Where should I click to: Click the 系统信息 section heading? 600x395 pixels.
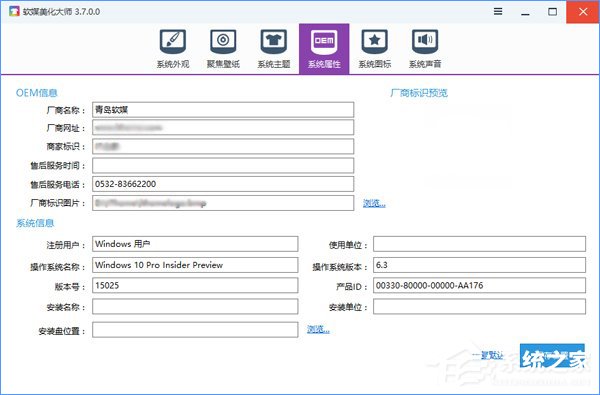click(x=35, y=223)
